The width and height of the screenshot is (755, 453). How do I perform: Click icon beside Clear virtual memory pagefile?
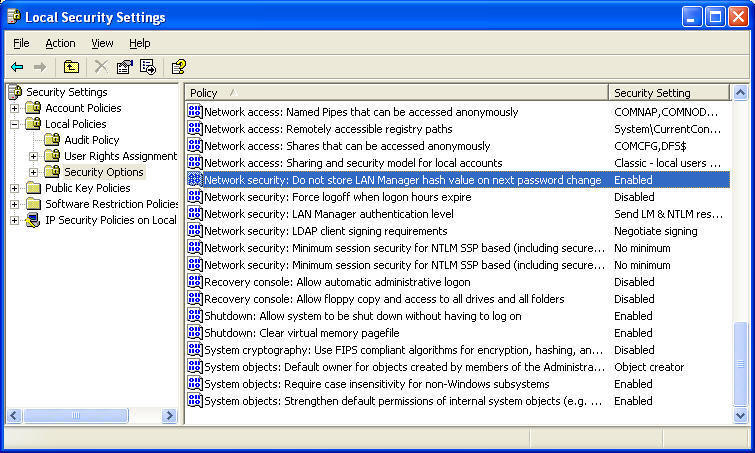point(195,333)
